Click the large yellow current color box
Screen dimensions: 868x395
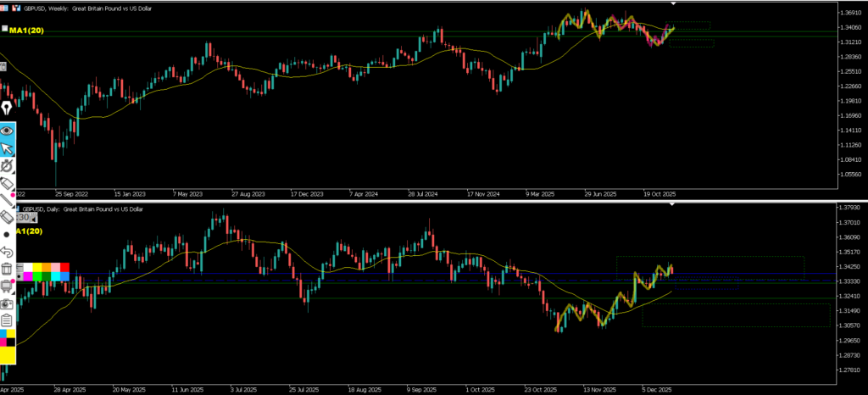click(x=8, y=358)
